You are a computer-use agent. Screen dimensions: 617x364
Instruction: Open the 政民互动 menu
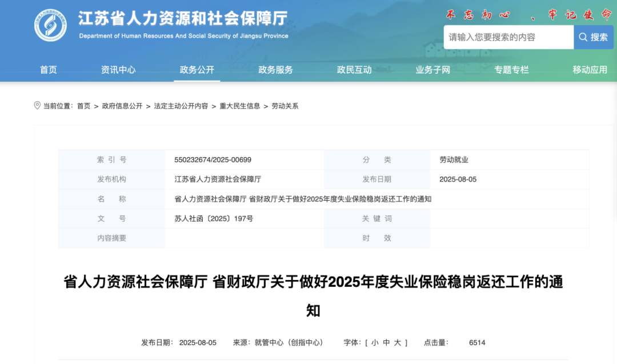tap(354, 70)
